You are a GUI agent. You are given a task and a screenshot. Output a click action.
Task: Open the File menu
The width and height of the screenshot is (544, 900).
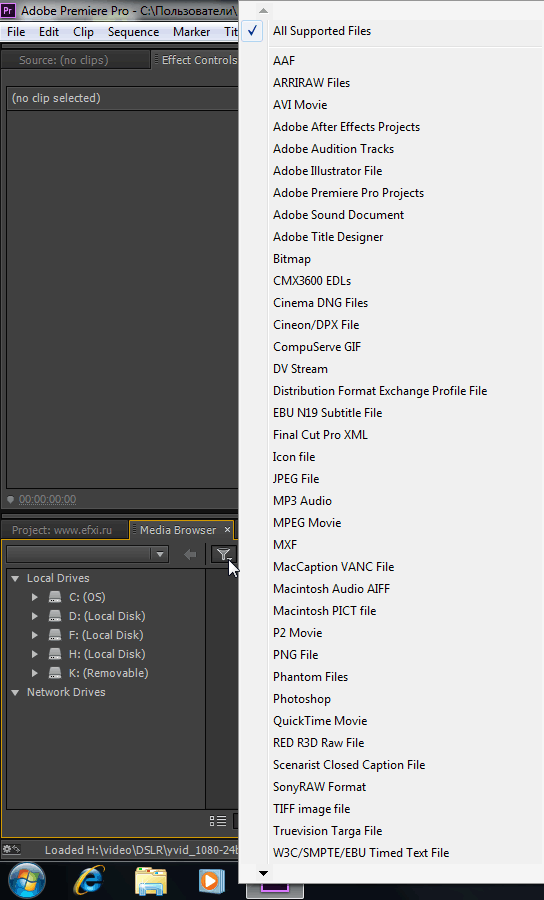pyautogui.click(x=16, y=32)
